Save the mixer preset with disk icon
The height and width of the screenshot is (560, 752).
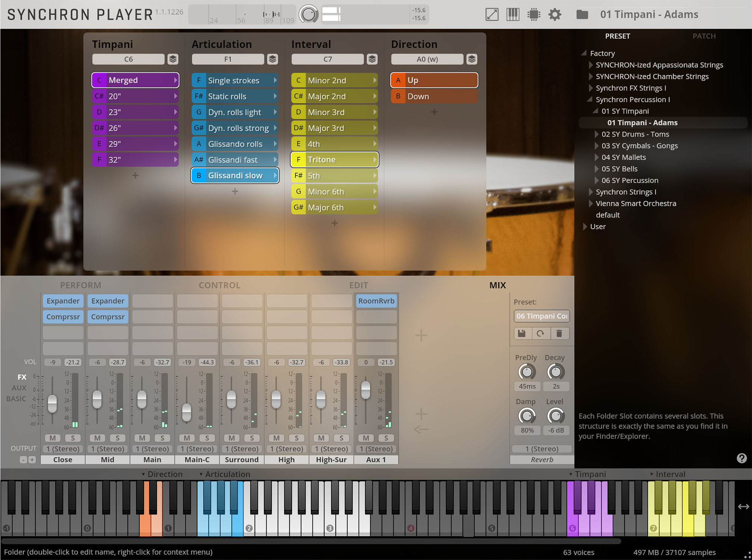click(522, 333)
